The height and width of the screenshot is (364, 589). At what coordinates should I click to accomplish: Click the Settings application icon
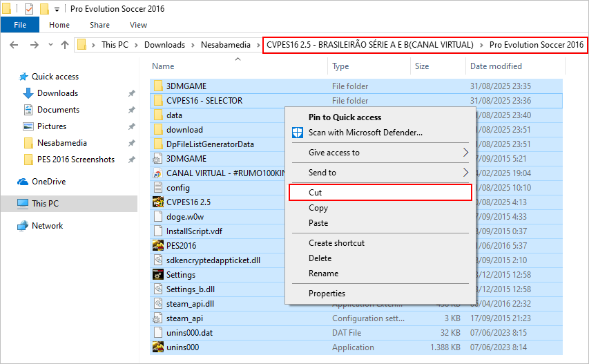click(x=157, y=275)
